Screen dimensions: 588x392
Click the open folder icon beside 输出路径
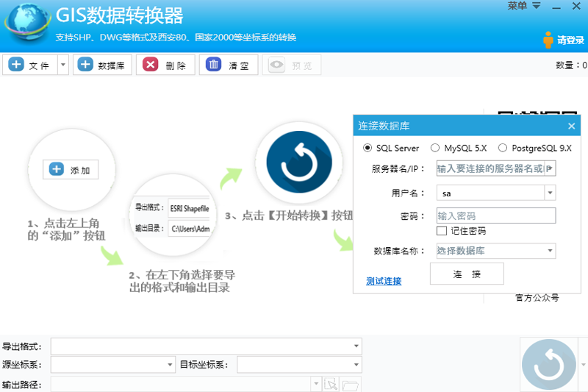click(x=351, y=385)
